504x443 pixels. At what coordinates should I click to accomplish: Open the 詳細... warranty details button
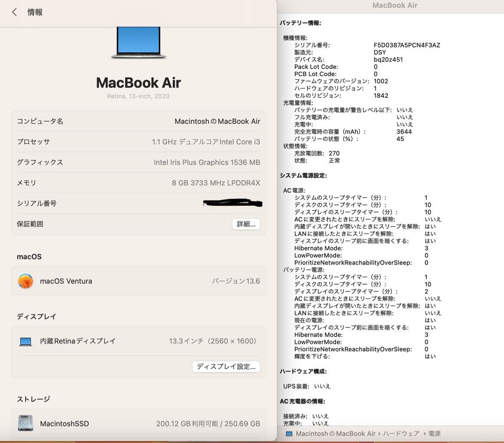coord(246,224)
